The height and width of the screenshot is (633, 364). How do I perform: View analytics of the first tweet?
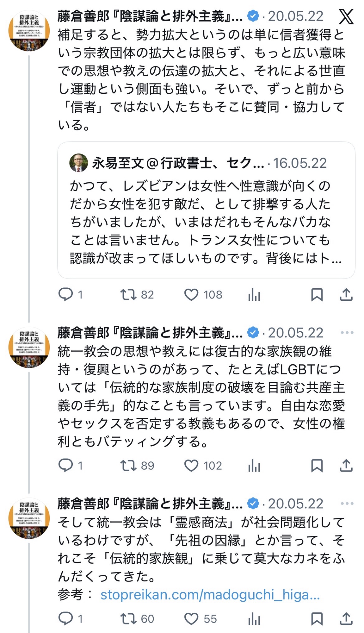pos(254,295)
